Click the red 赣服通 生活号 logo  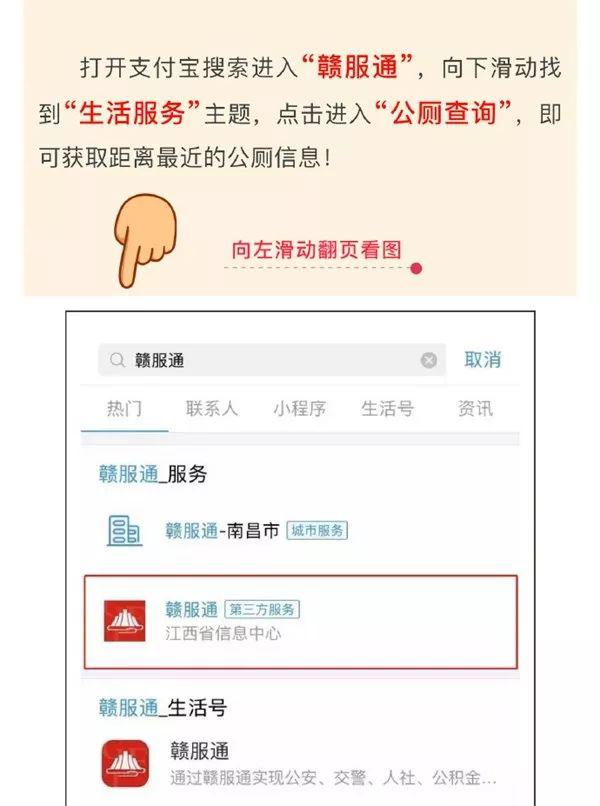tap(125, 763)
